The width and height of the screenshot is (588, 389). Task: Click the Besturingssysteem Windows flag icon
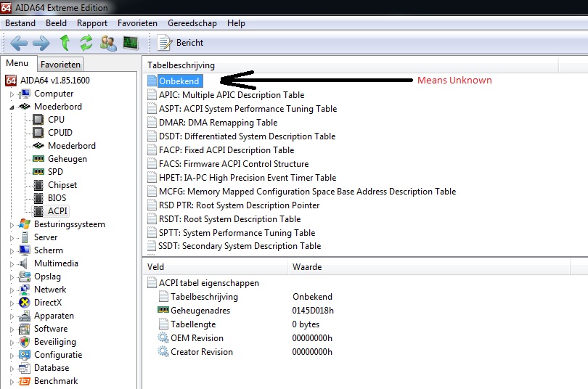(25, 224)
